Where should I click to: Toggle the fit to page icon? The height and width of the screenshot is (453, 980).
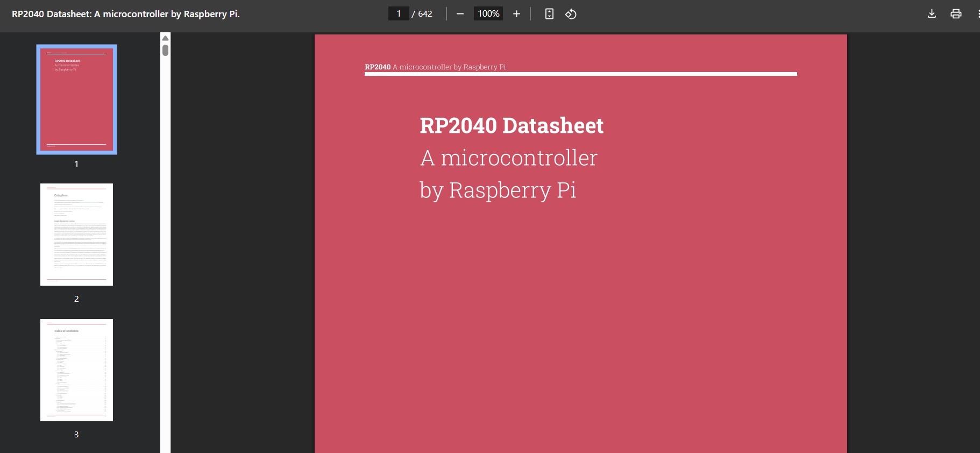click(549, 14)
